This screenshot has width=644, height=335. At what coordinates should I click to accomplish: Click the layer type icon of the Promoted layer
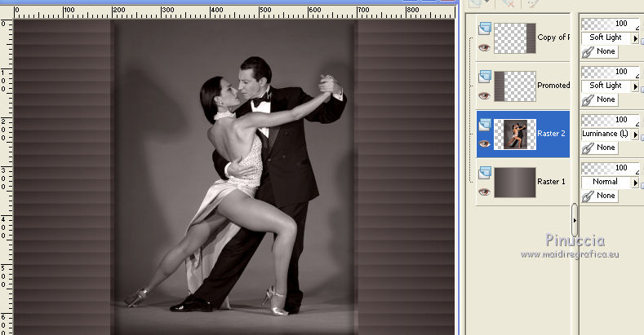[485, 77]
